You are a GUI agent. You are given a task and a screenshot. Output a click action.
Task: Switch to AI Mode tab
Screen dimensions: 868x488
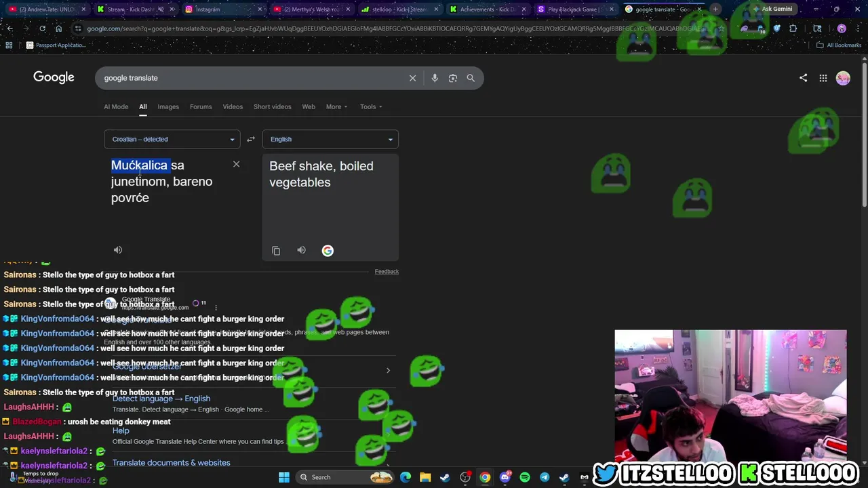point(116,106)
